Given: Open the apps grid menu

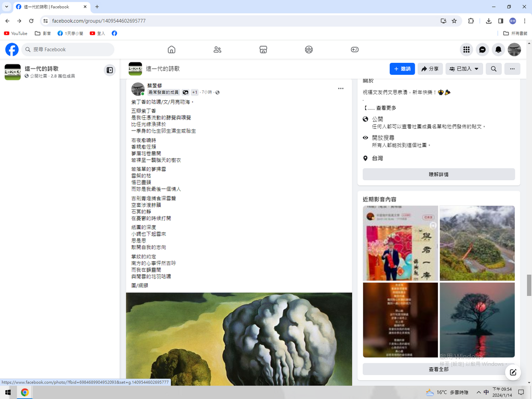Looking at the screenshot, I should pos(467,49).
